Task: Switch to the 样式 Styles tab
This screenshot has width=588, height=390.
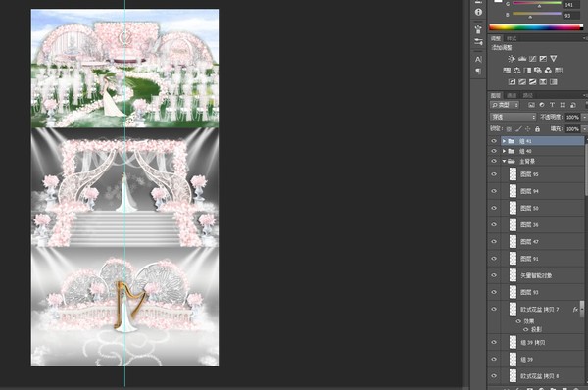Action: [512, 38]
